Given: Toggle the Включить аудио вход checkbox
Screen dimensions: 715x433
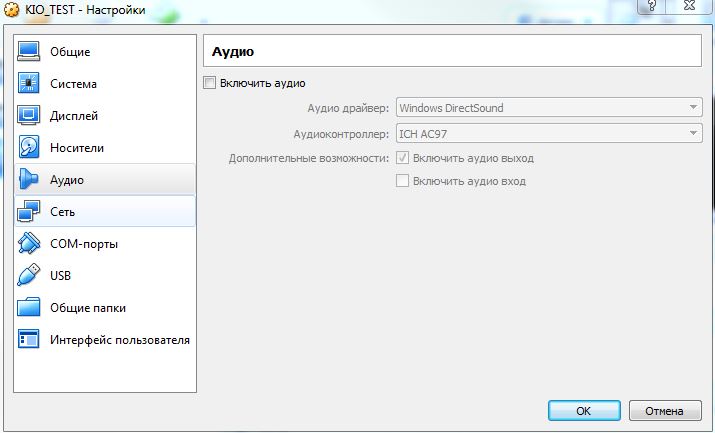Looking at the screenshot, I should click(x=403, y=181).
